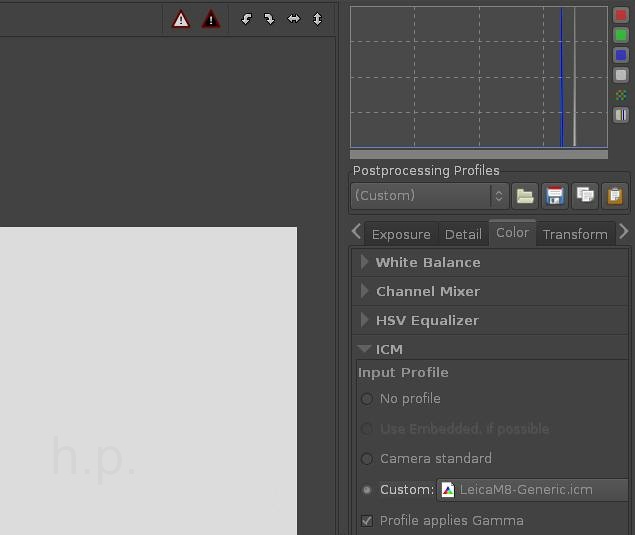Rotate the image right
Screen dimensions: 635x535
(269, 19)
